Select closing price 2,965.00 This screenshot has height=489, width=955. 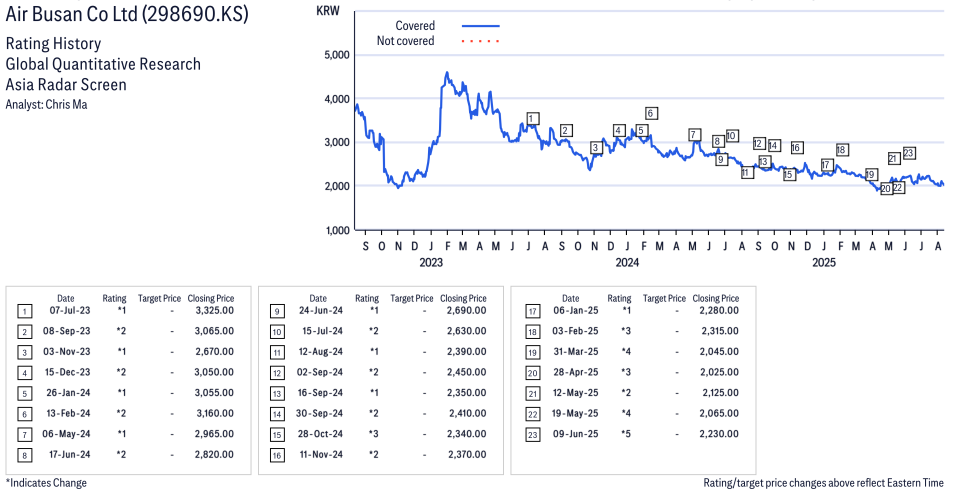pyautogui.click(x=214, y=434)
